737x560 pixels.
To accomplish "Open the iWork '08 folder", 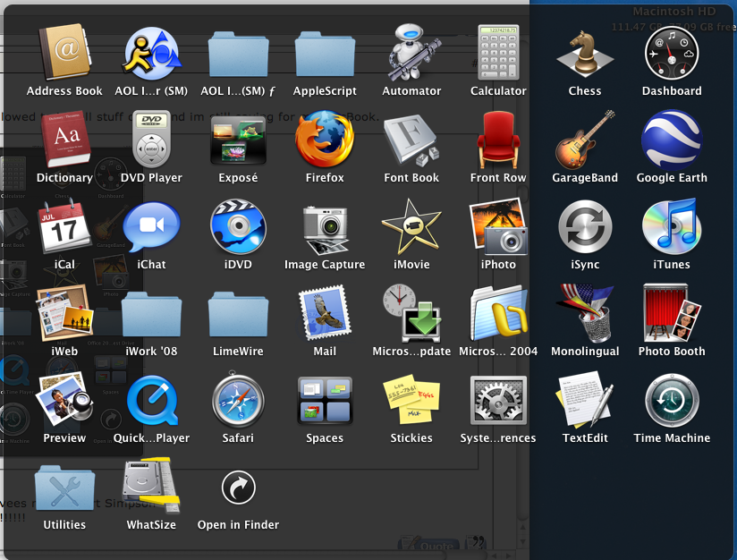I will coord(151,314).
